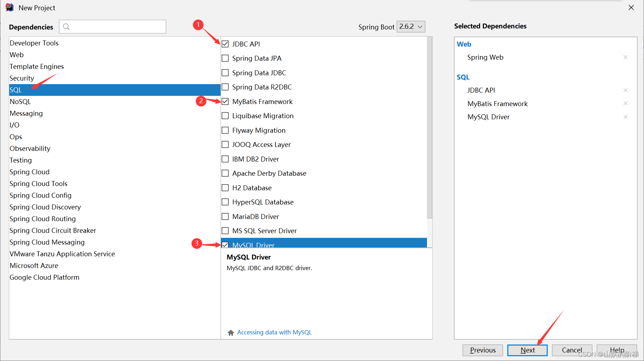The height and width of the screenshot is (361, 644).
Task: Select the Web category in list
Action: (x=115, y=55)
